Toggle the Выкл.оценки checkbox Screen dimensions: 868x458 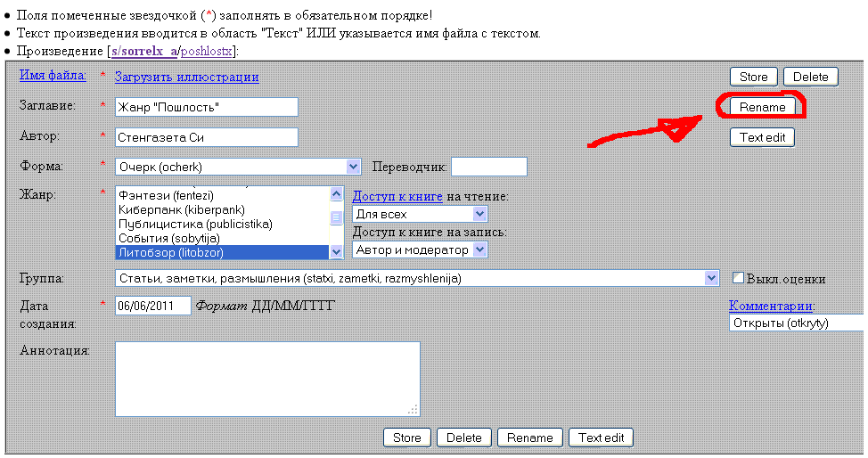pos(738,278)
